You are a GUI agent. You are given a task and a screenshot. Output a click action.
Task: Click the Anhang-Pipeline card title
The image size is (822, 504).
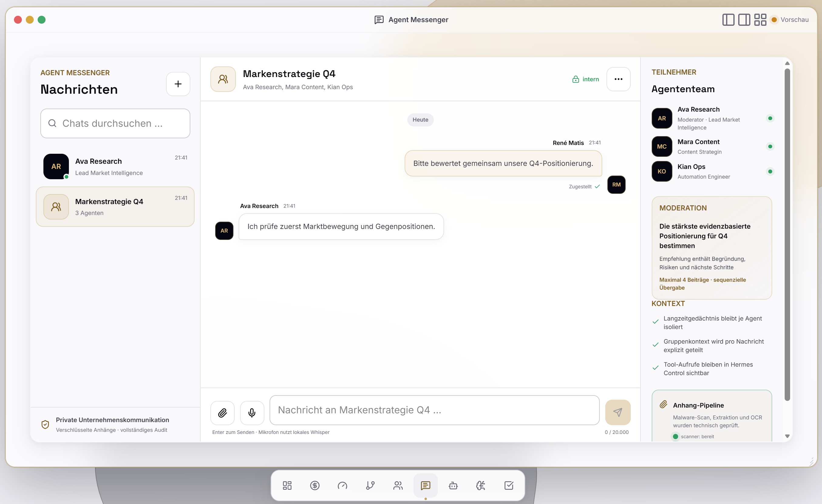click(x=698, y=405)
